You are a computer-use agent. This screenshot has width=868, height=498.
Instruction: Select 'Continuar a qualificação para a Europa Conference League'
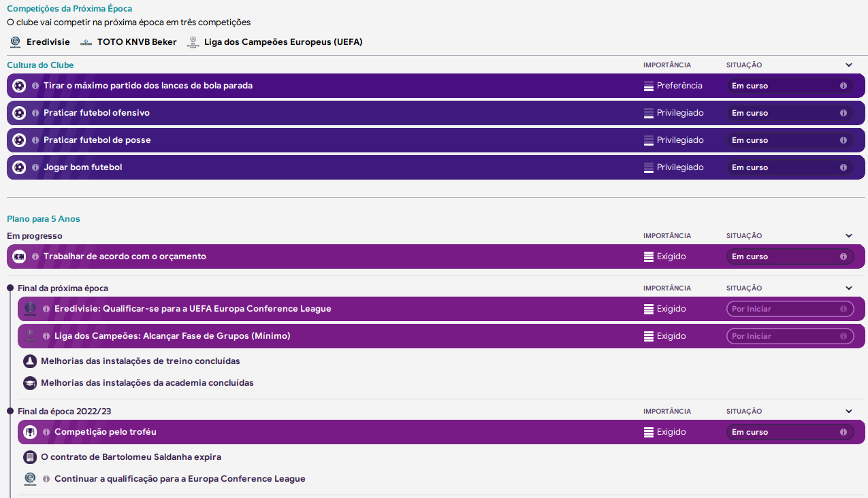click(x=180, y=479)
